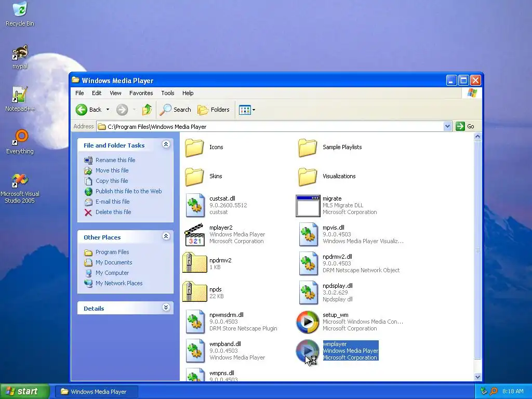Expand the Details panel
532x399 pixels.
166,308
